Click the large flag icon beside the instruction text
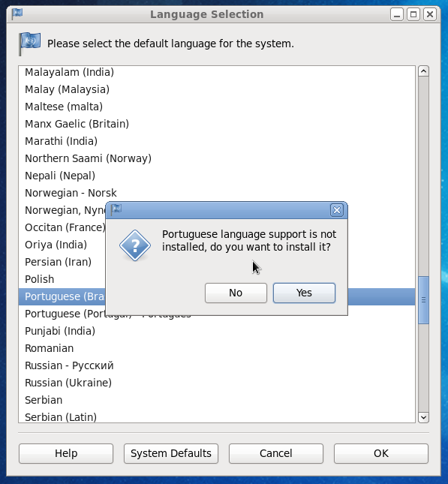This screenshot has height=484, width=448. (29, 44)
